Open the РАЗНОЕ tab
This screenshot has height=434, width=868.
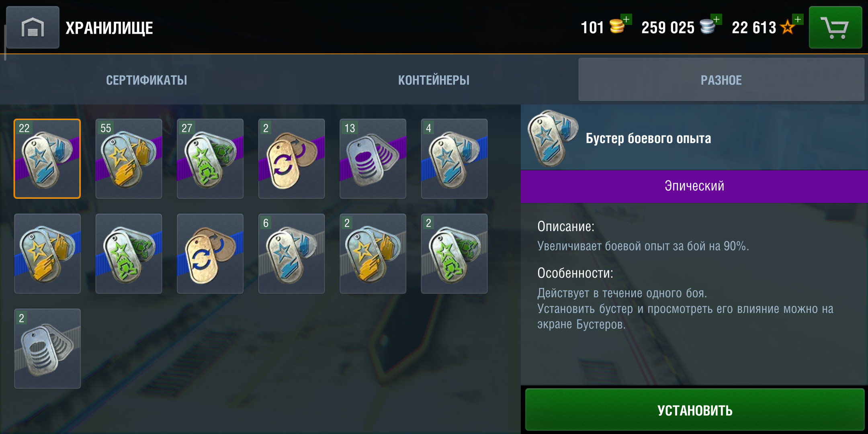pyautogui.click(x=721, y=80)
